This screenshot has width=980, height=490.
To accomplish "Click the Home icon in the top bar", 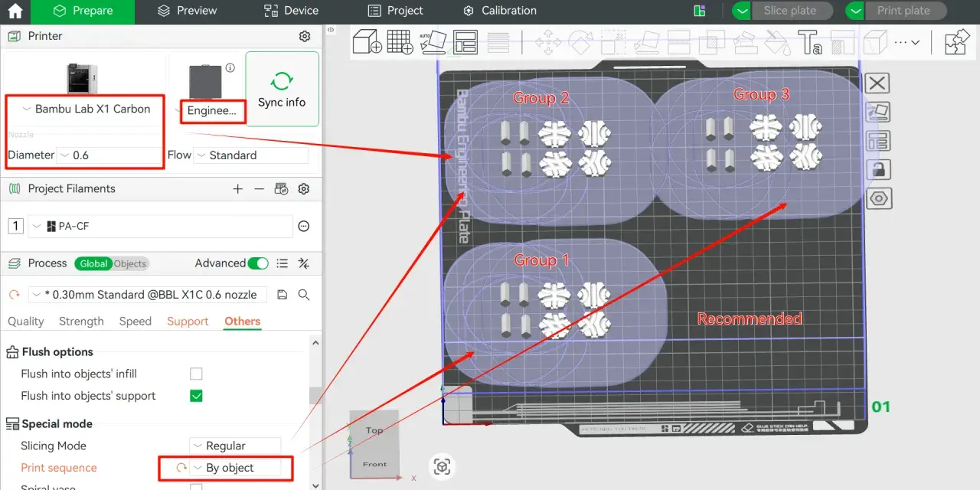I will click(15, 11).
